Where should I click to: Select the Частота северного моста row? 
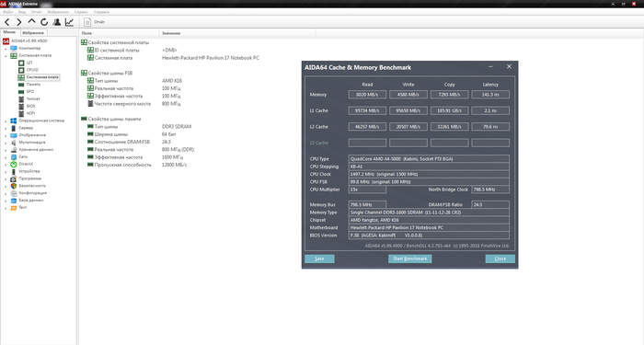(x=119, y=104)
